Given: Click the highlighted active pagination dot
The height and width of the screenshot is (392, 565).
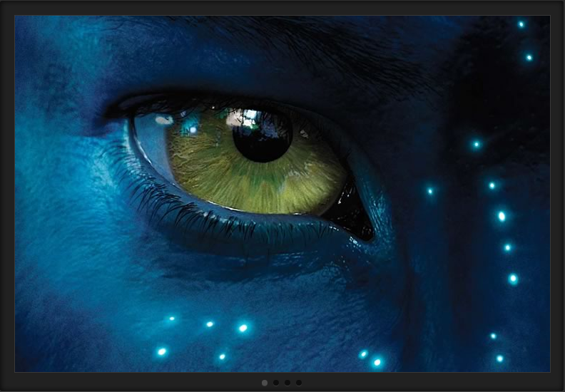Looking at the screenshot, I should pyautogui.click(x=265, y=383).
